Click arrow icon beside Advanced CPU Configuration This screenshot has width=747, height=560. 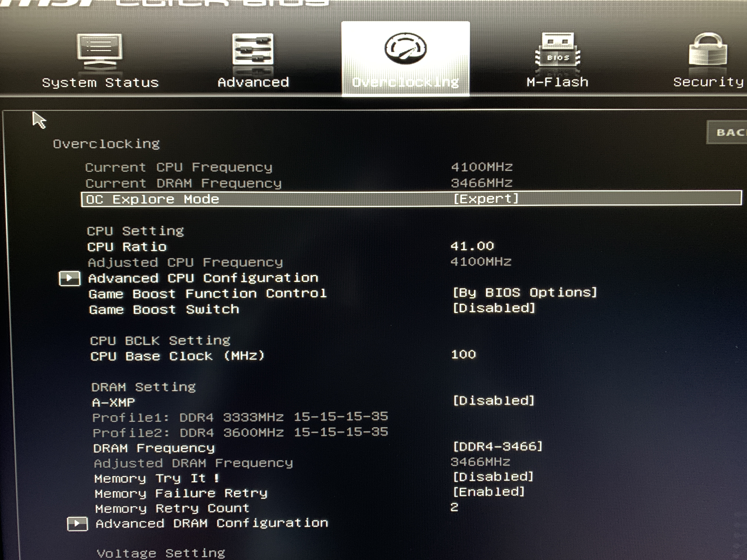[69, 279]
